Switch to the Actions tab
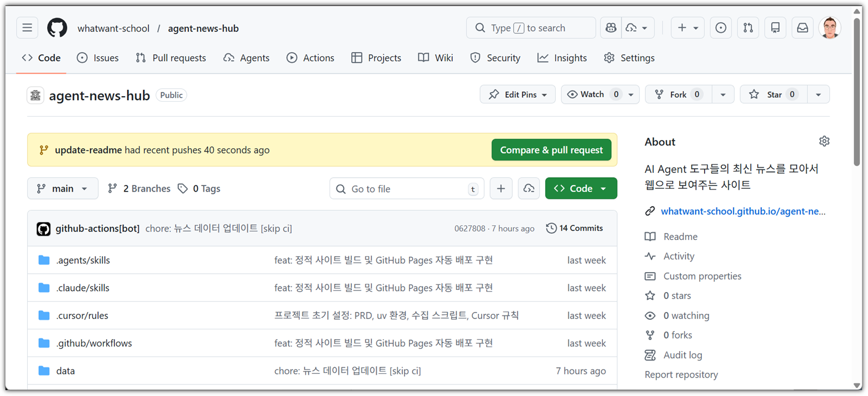The image size is (868, 396). point(311,58)
